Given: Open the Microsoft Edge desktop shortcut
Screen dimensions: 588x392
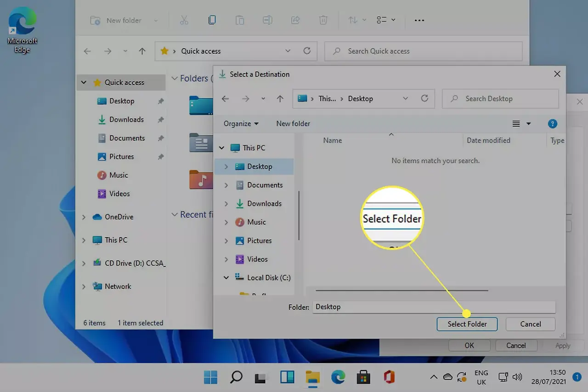Looking at the screenshot, I should 22,30.
